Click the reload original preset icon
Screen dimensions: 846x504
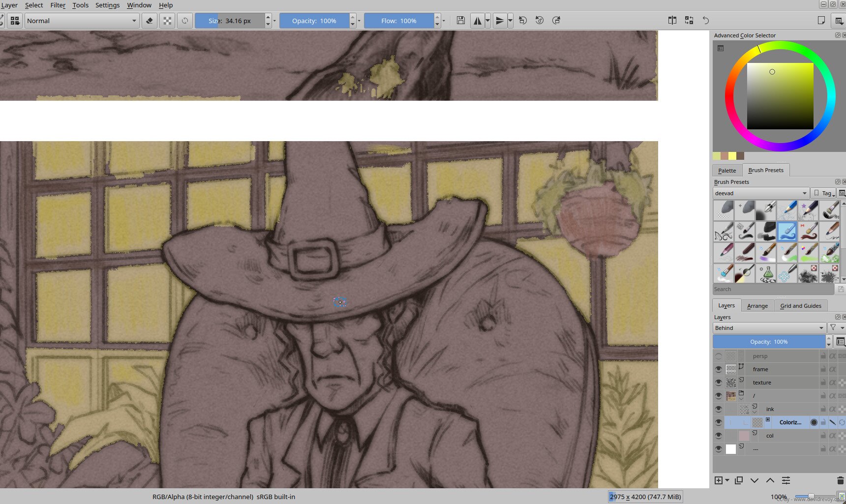[x=185, y=21]
